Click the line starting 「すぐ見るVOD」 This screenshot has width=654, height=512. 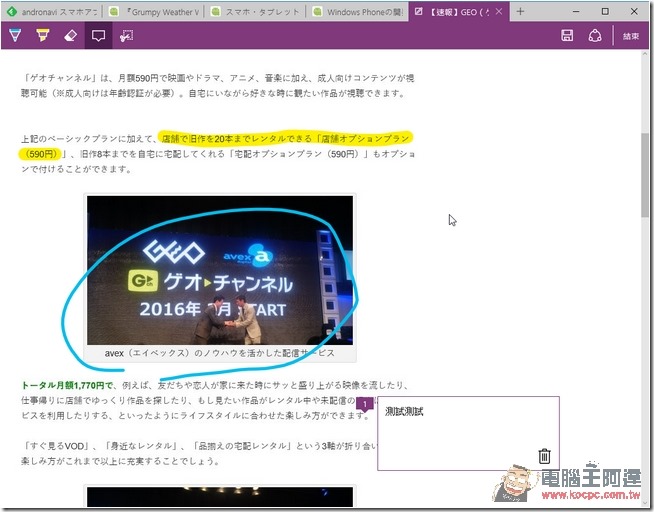click(x=199, y=446)
